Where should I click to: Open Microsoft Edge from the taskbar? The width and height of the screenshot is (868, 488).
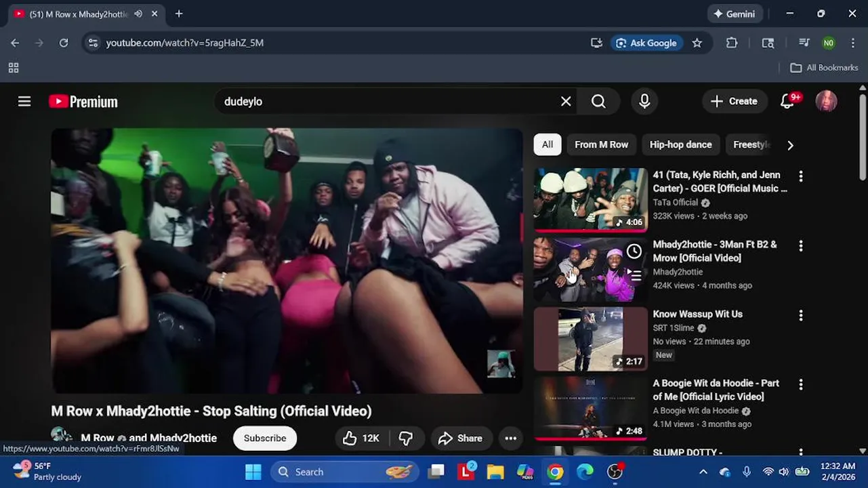click(585, 472)
